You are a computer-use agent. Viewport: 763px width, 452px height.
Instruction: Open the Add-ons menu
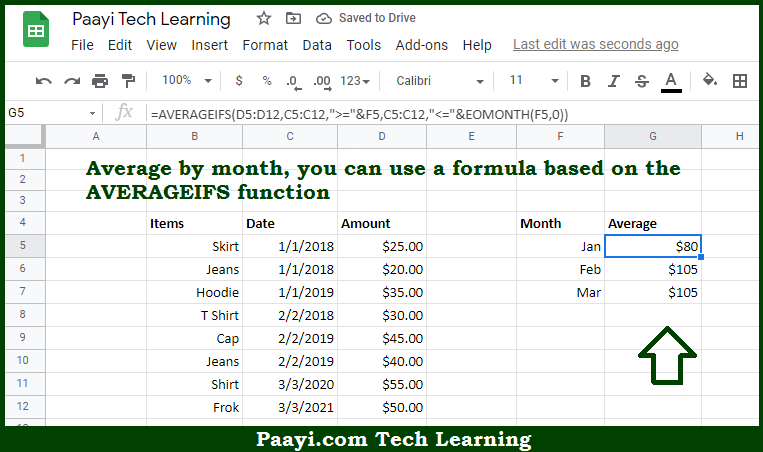(x=421, y=45)
